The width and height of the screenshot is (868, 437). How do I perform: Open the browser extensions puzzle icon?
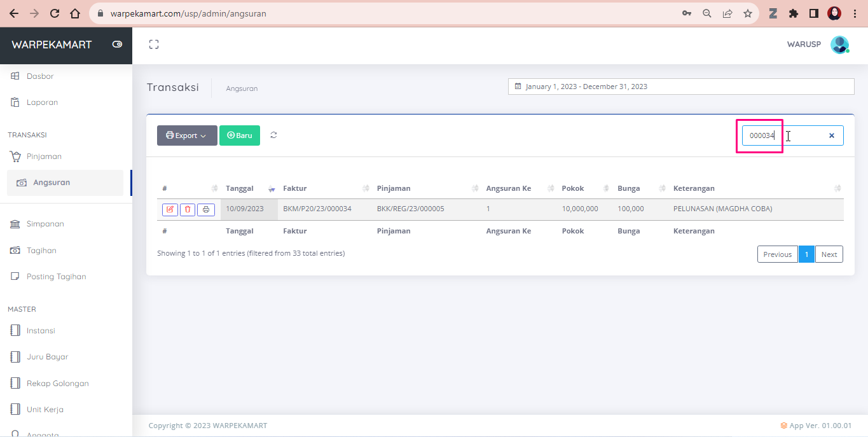pyautogui.click(x=794, y=13)
